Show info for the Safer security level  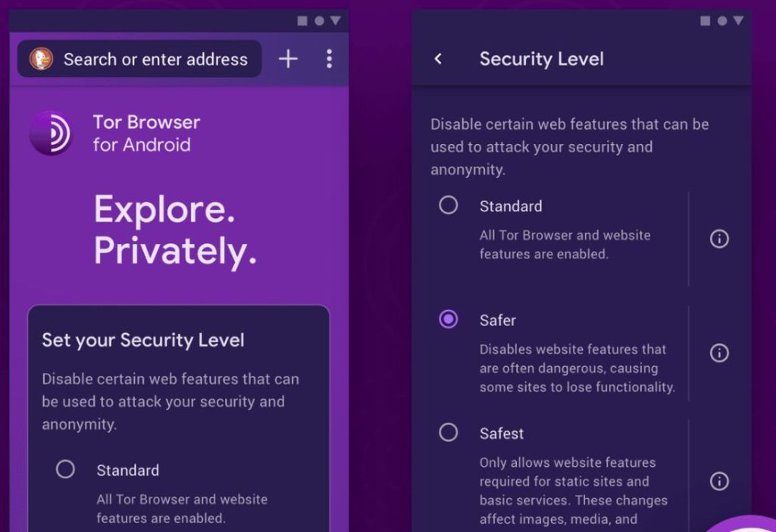719,353
